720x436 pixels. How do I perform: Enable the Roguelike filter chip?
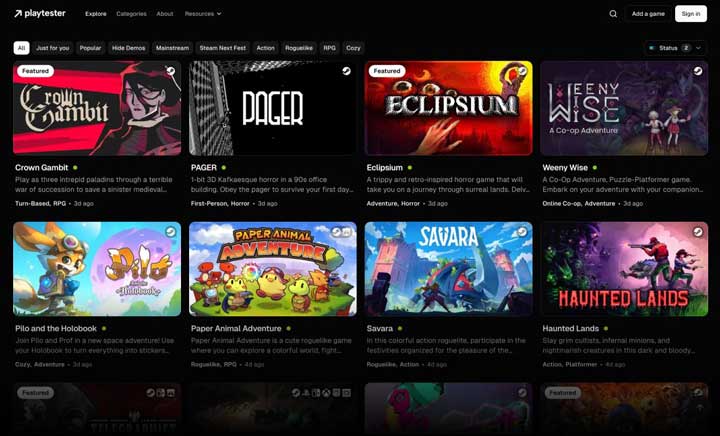click(x=299, y=48)
